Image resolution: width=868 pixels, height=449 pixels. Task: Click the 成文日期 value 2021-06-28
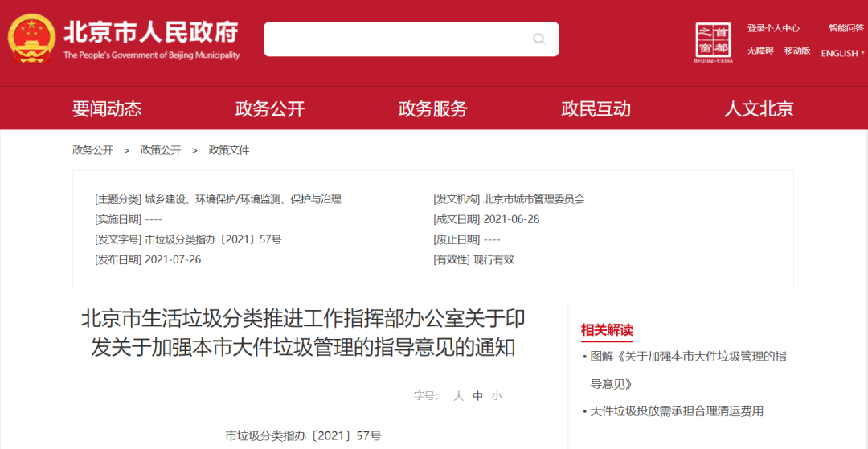511,219
